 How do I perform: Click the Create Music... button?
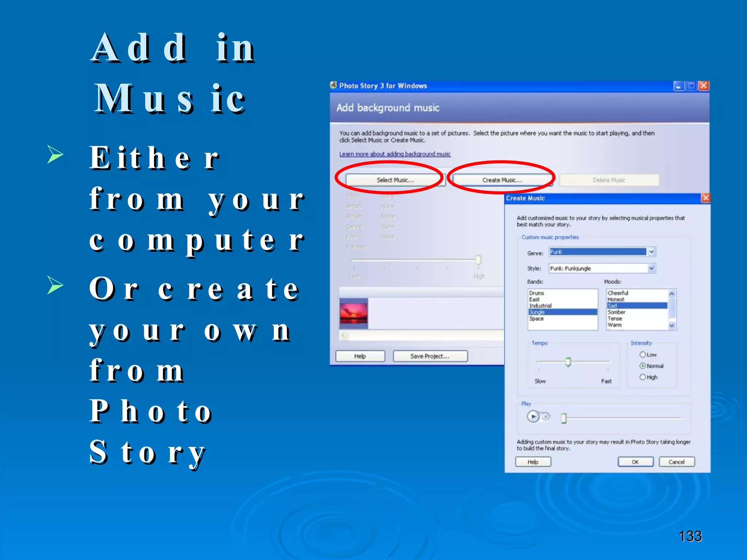502,180
